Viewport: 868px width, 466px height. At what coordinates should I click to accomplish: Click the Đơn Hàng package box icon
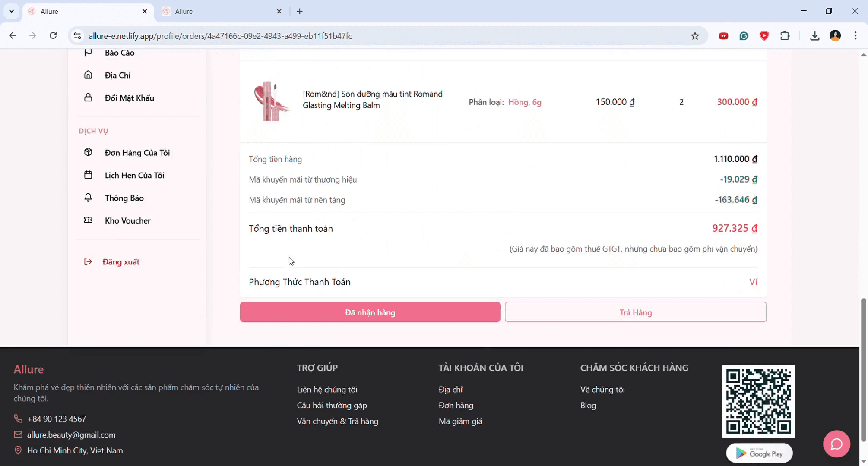click(88, 152)
